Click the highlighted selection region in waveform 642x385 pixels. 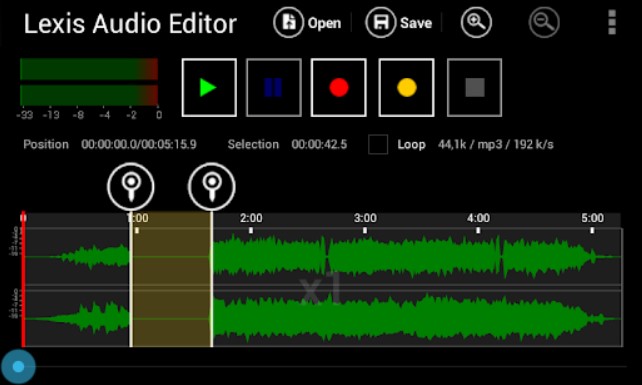click(171, 279)
